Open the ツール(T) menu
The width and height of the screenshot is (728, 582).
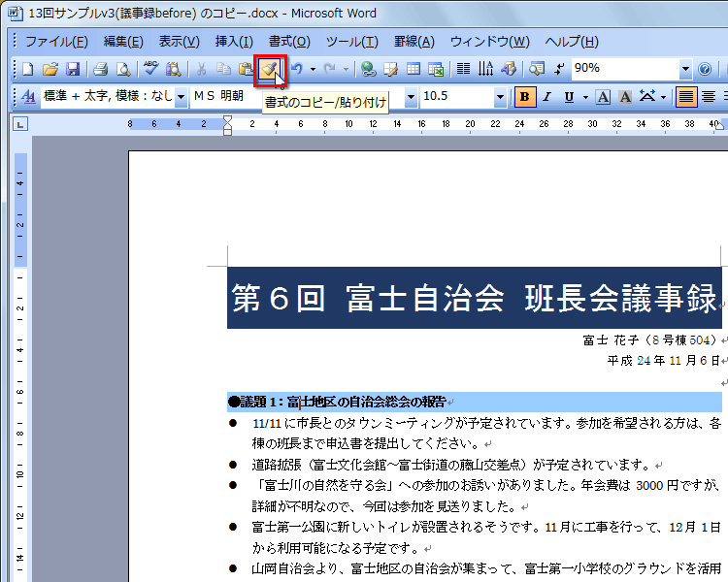[352, 42]
